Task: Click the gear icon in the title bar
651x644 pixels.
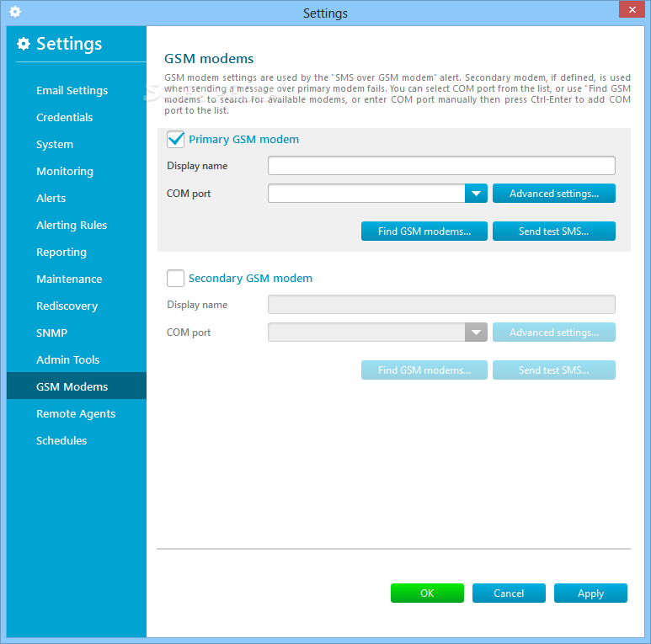Action: tap(15, 12)
